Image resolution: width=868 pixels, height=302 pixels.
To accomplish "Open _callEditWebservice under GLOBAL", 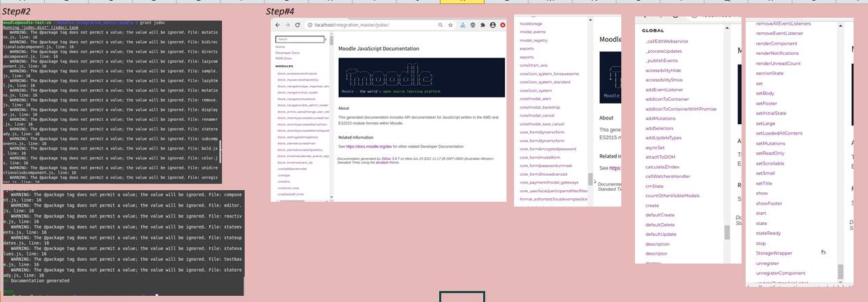I will 667,40.
